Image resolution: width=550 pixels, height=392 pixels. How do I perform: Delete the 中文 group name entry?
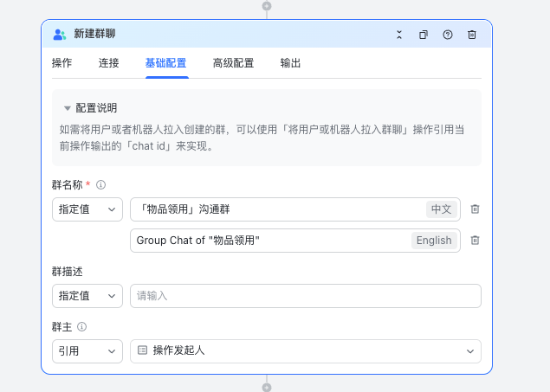tap(475, 209)
